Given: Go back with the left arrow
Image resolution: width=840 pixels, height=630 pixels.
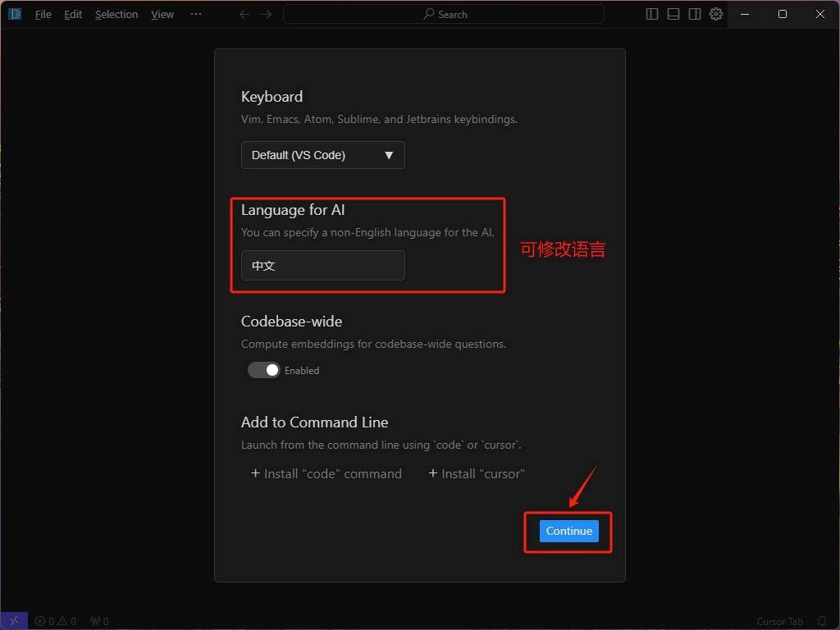Looking at the screenshot, I should pos(244,15).
